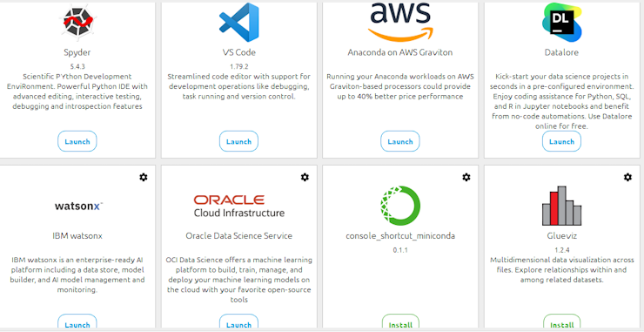Launch VS Code
Image resolution: width=644 pixels, height=332 pixels.
tap(238, 141)
